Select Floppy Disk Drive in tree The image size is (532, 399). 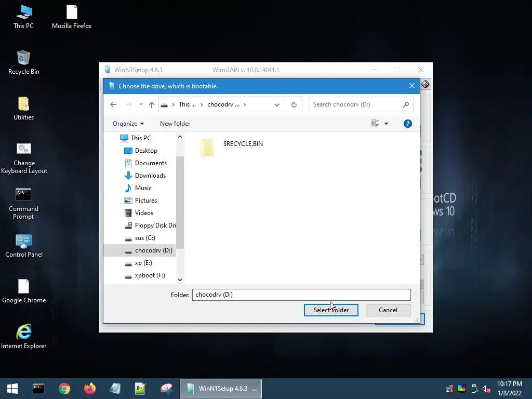coord(150,225)
